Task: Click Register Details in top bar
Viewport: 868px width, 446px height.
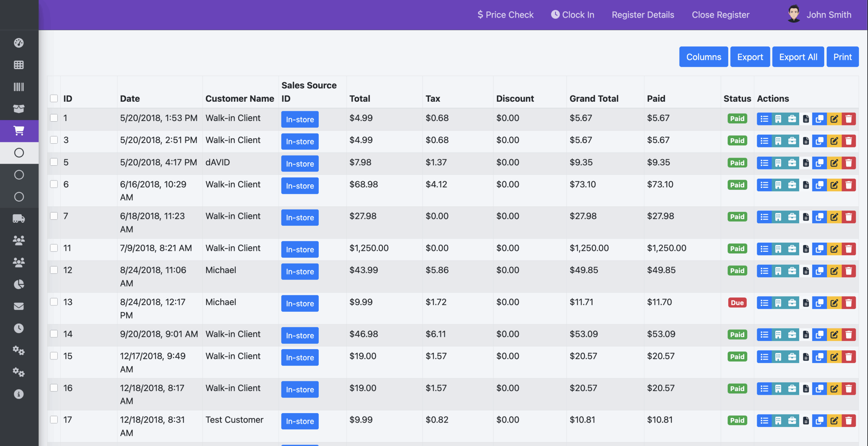Action: (x=643, y=15)
